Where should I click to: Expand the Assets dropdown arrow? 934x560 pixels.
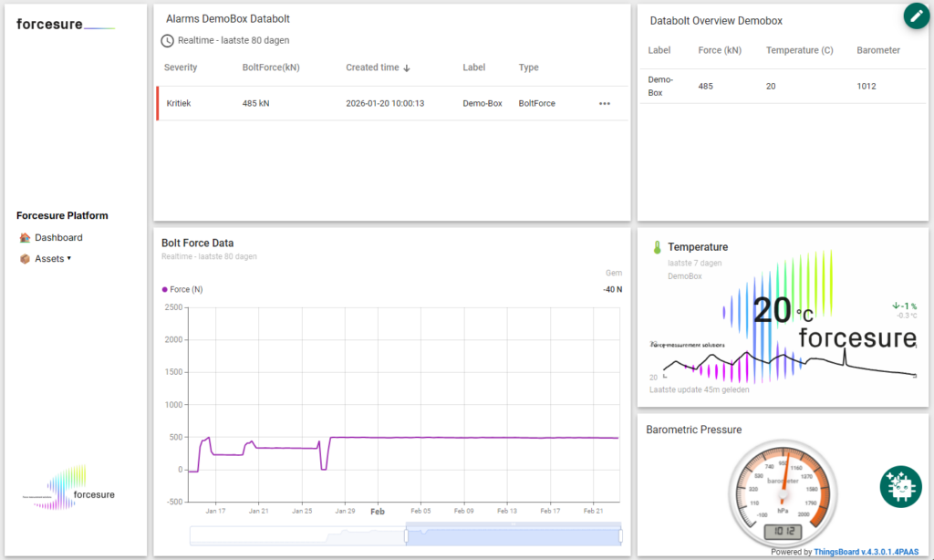click(x=69, y=259)
